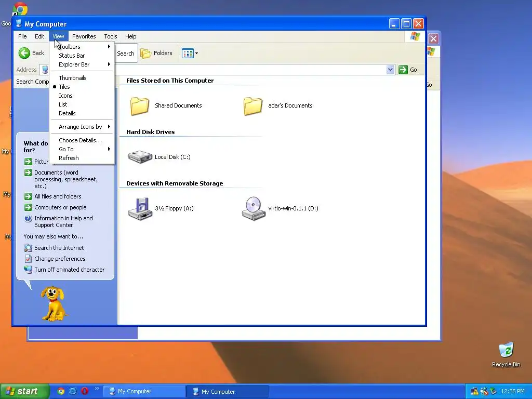This screenshot has width=532, height=399.
Task: Launch Chrome from the quick launch bar
Action: (61, 391)
